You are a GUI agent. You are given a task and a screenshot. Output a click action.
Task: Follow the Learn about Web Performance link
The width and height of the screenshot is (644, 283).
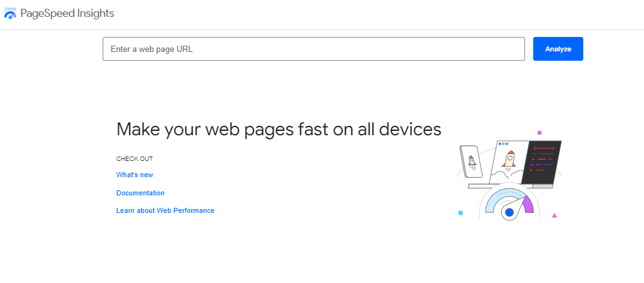pyautogui.click(x=165, y=211)
